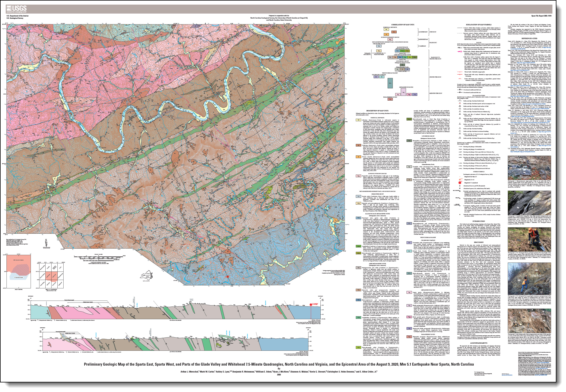
Task: Click the Magnitude 2.0–4.0 epicenter legend symbol
Action: tap(460, 180)
